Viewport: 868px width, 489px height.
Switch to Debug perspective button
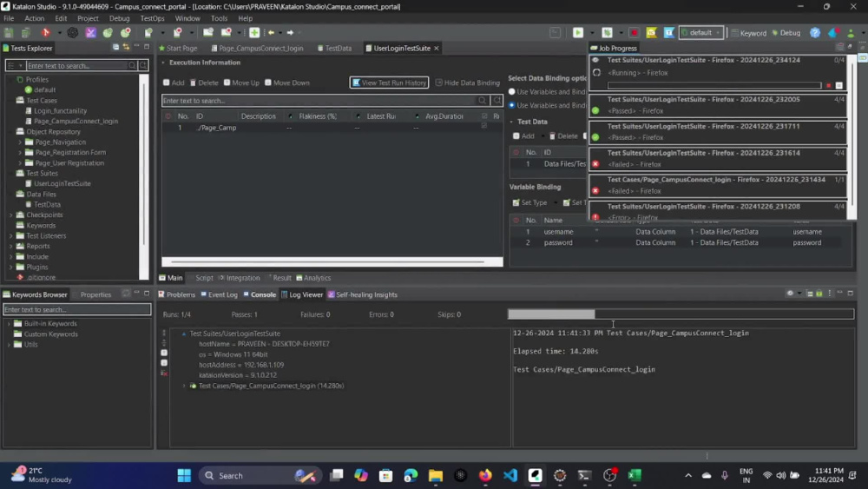pyautogui.click(x=786, y=33)
